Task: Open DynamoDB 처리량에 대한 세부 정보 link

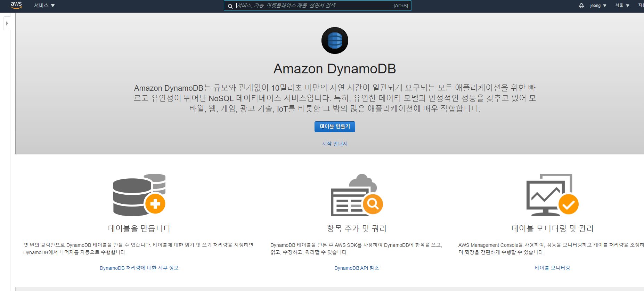Action: click(139, 268)
